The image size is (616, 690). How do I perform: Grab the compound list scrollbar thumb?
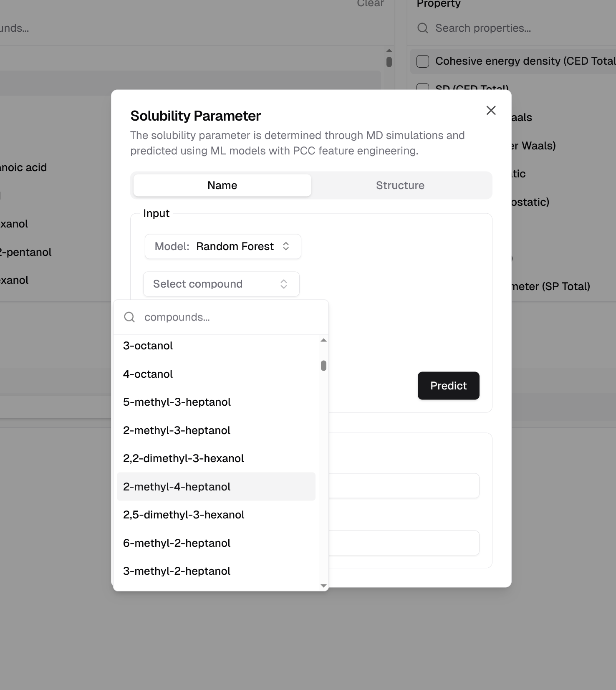323,366
